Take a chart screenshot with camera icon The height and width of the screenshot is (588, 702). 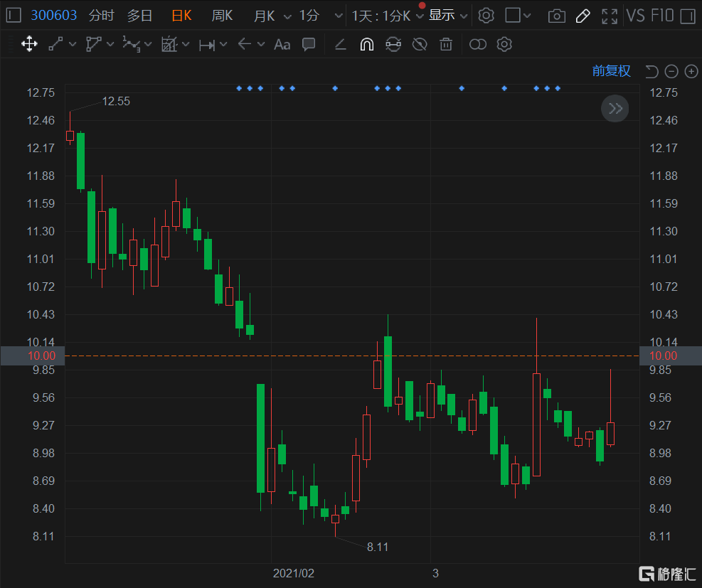556,16
